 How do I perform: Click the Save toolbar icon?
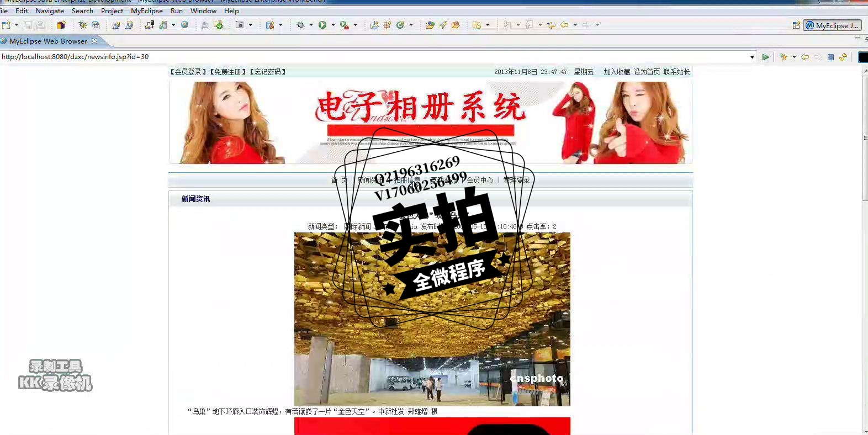coord(28,25)
